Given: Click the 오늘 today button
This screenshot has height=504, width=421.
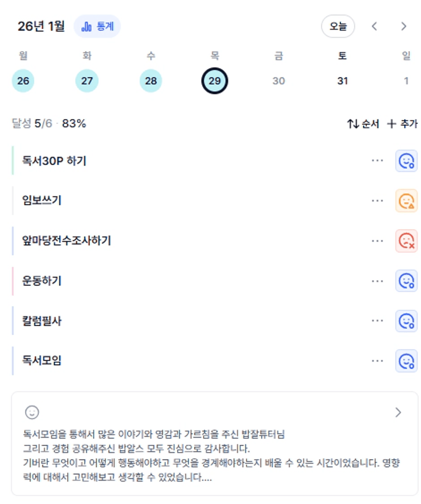Looking at the screenshot, I should point(338,26).
